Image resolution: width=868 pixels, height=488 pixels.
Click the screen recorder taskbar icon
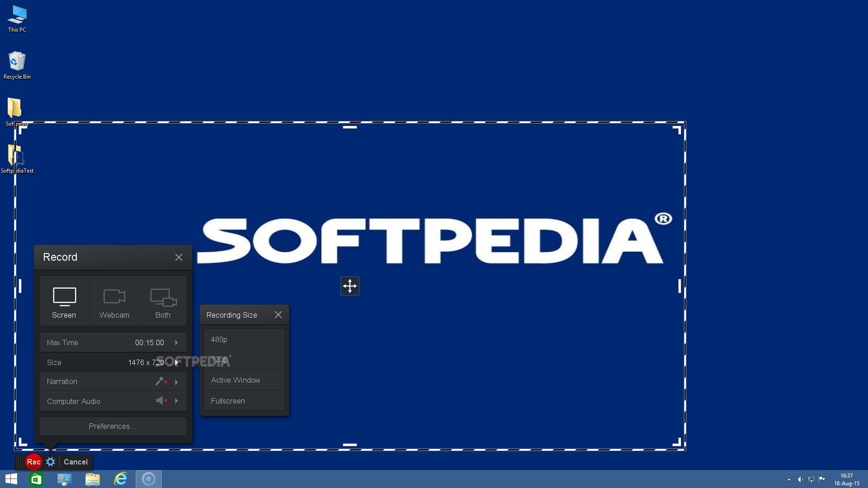(x=149, y=479)
